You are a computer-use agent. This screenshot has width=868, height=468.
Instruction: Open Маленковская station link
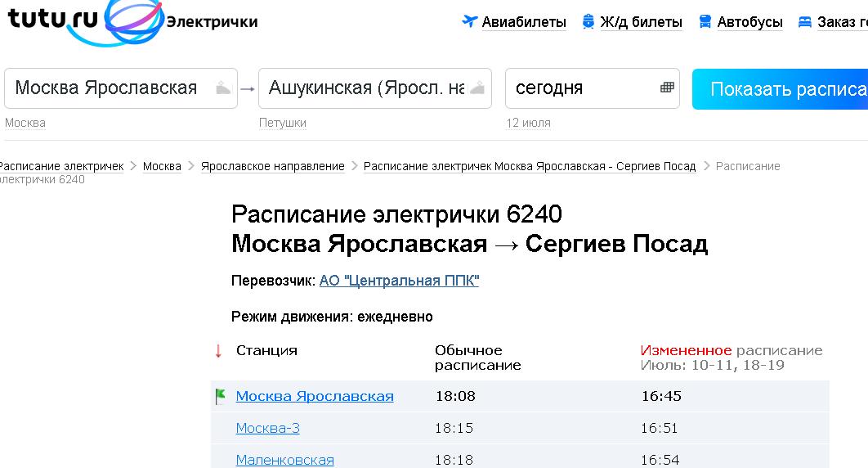pyautogui.click(x=284, y=461)
